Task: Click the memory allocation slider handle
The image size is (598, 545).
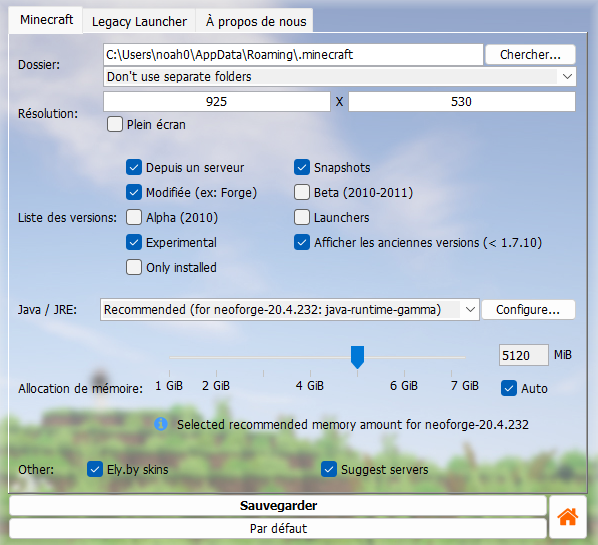Action: (357, 357)
